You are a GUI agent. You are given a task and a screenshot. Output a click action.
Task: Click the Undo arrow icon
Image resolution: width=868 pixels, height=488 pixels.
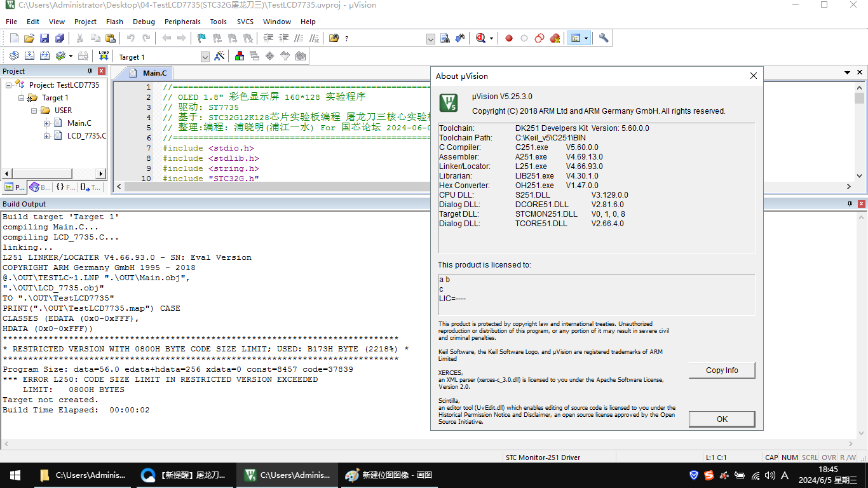pos(130,38)
